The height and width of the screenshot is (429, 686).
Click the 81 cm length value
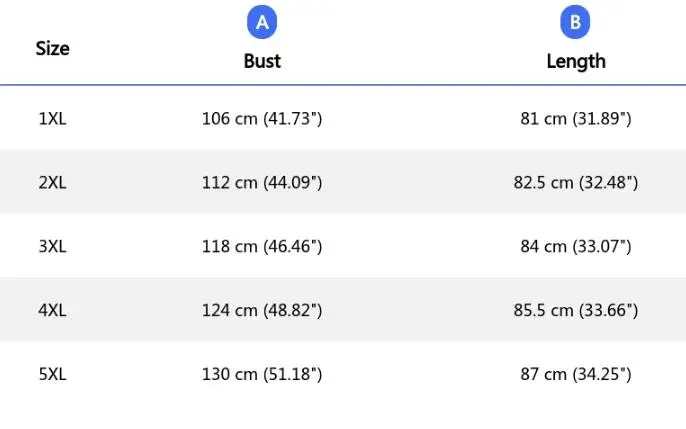point(575,119)
